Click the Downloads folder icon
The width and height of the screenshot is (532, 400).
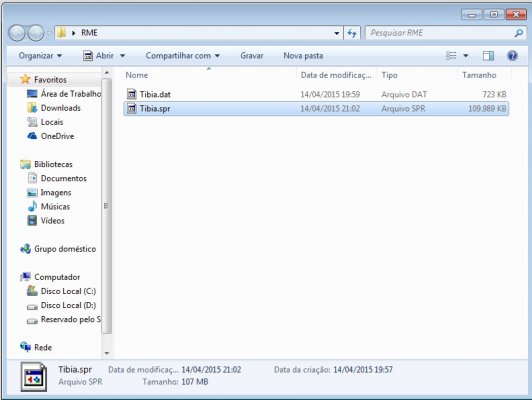(32, 108)
